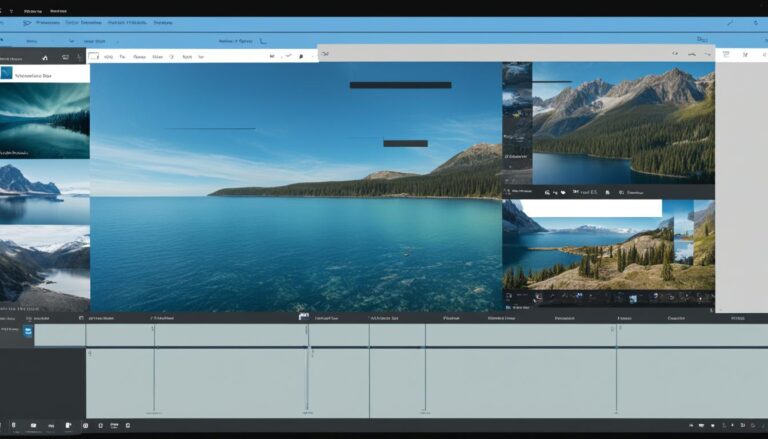Select the aurora lake thumbnail in the left panel
The height and width of the screenshot is (439, 768).
45,121
